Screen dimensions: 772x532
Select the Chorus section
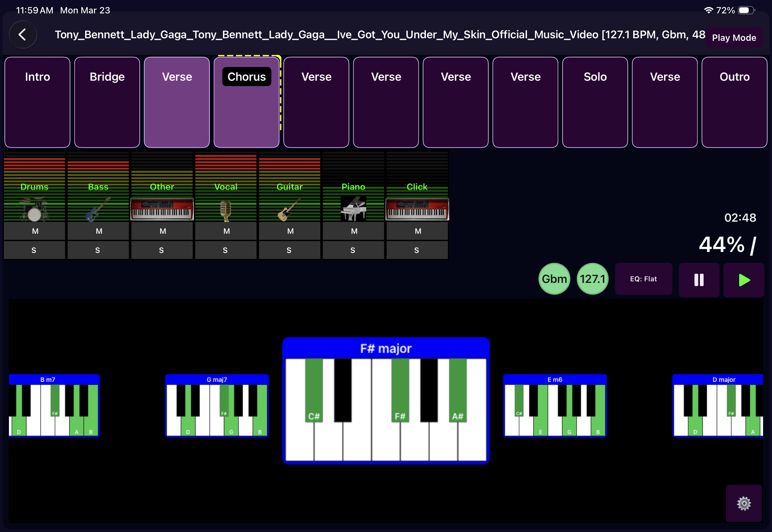(x=247, y=102)
